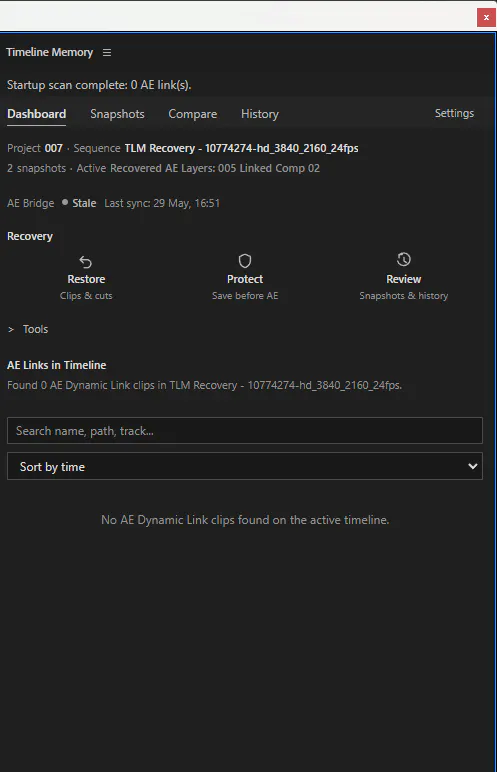Click the AE Bridge label
The width and height of the screenshot is (497, 772).
(31, 203)
